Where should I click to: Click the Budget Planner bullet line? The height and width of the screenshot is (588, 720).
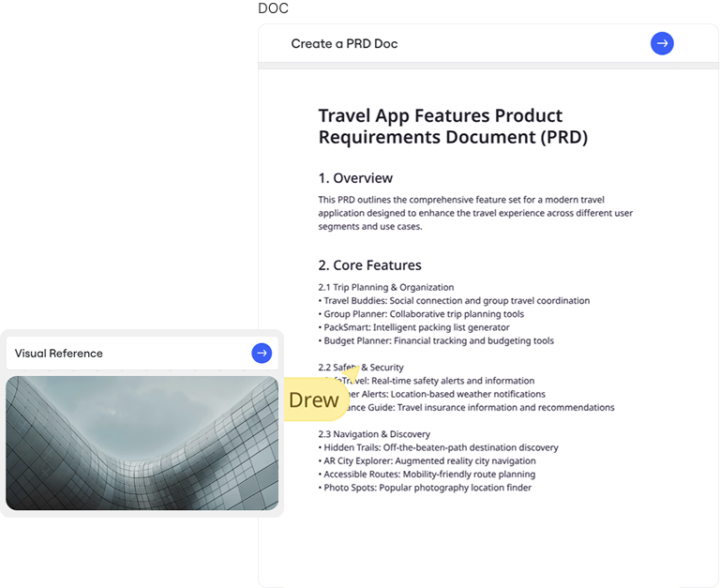436,341
